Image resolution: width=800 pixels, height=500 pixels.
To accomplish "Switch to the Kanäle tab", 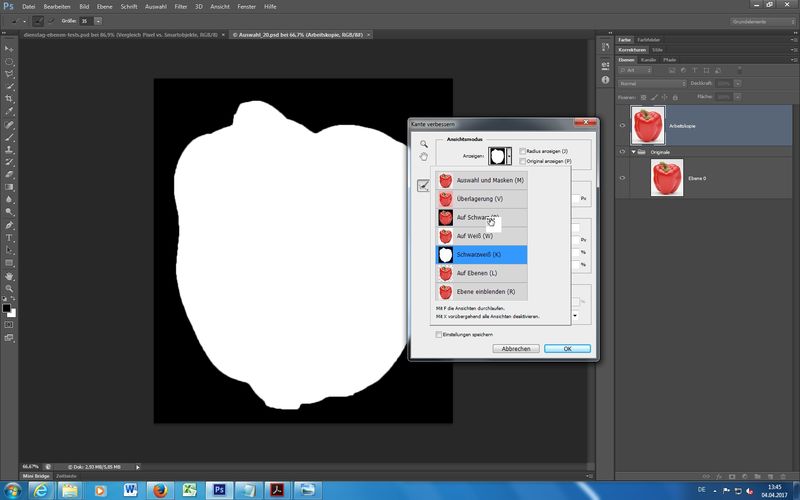I will tap(649, 60).
